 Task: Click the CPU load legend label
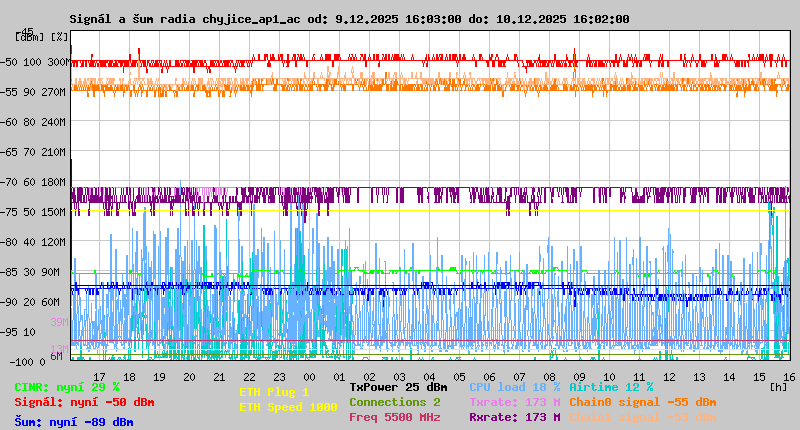pyautogui.click(x=514, y=387)
